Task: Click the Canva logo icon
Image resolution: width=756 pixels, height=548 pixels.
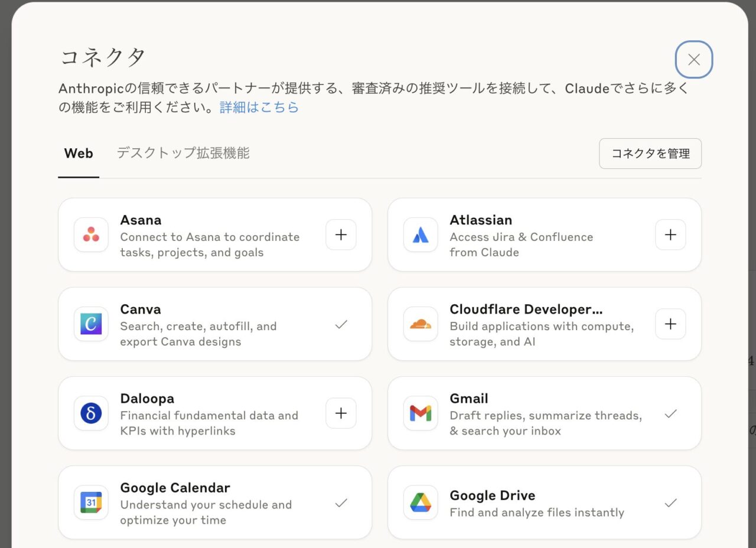Action: 91,324
